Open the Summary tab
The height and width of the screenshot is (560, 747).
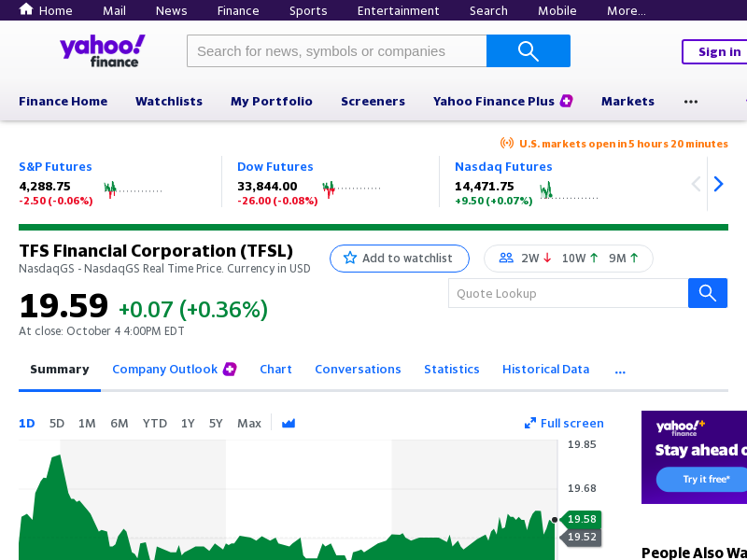(x=60, y=369)
